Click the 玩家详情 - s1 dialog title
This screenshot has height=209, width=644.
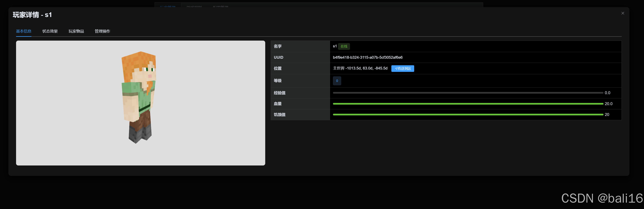pos(32,15)
